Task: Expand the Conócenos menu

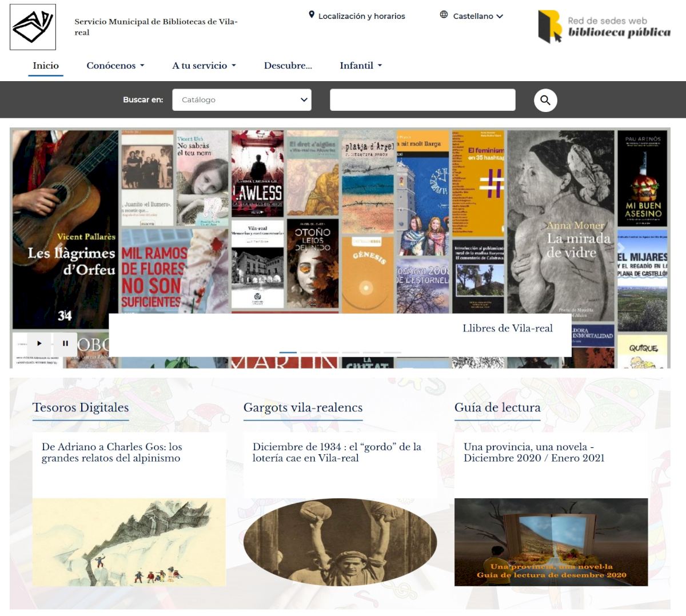Action: (115, 66)
